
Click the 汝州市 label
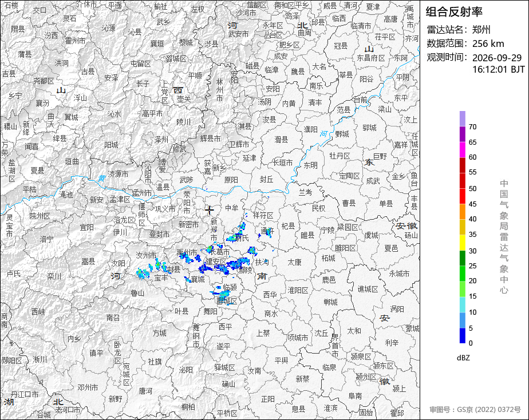coord(146,255)
